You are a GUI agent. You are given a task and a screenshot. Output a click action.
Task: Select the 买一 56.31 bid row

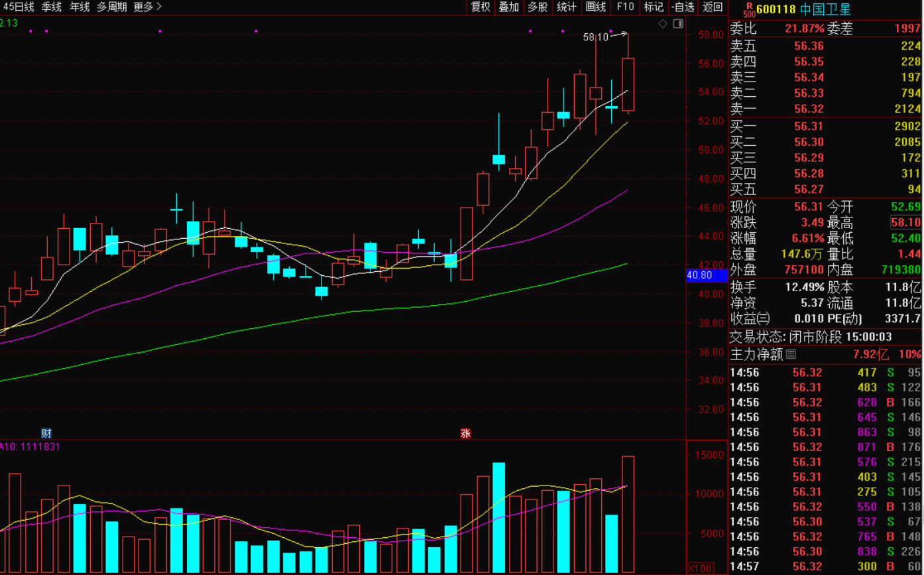(826, 126)
